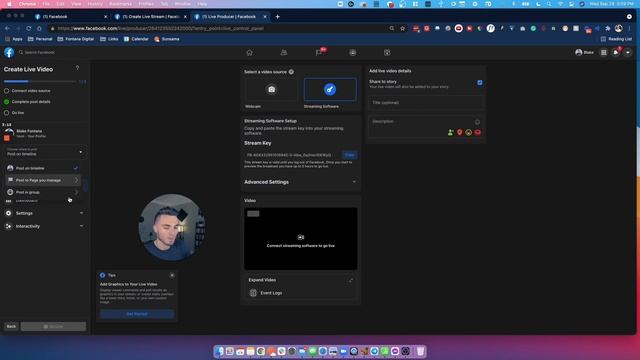Image resolution: width=640 pixels, height=360 pixels.
Task: Open Chrome's extensions puzzle icon
Action: [x=608, y=29]
